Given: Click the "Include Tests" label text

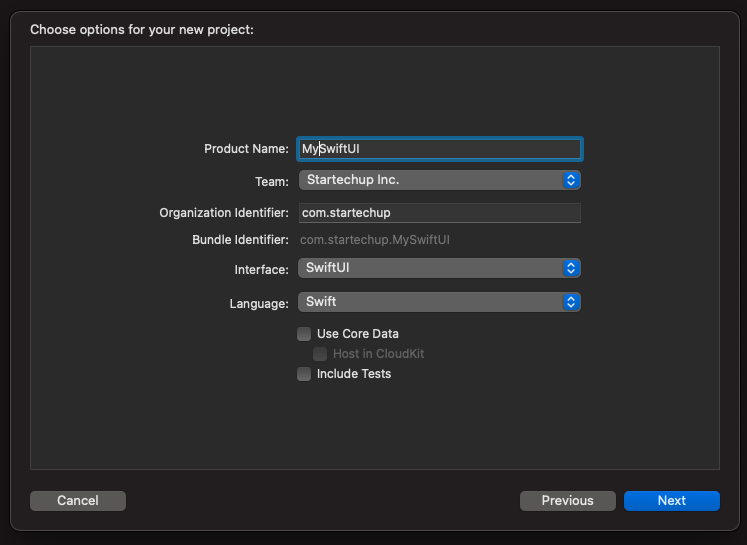Looking at the screenshot, I should pos(353,374).
